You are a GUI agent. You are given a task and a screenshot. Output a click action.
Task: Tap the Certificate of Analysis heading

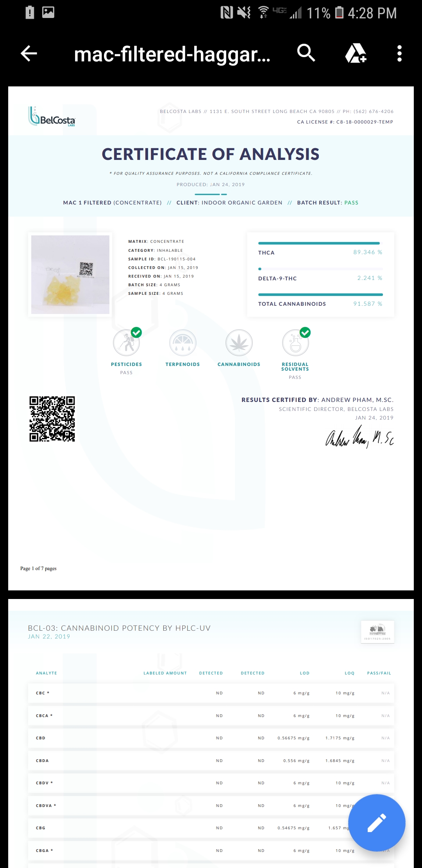pyautogui.click(x=211, y=154)
